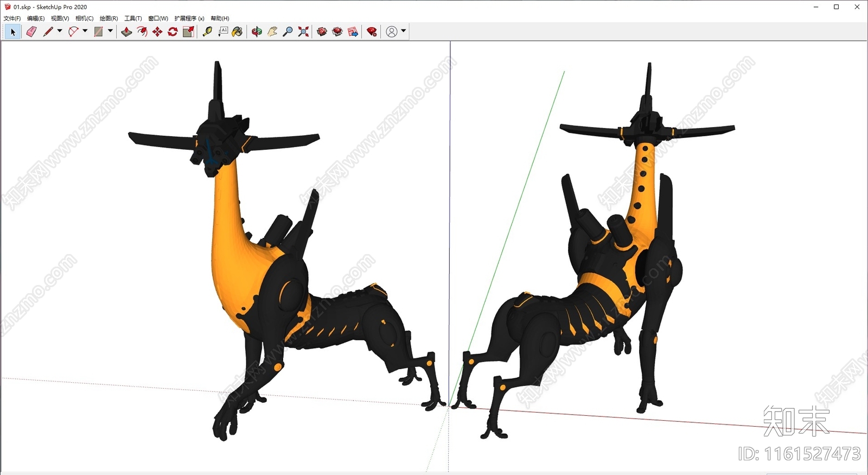Open the 帮助(H) menu

(x=220, y=18)
